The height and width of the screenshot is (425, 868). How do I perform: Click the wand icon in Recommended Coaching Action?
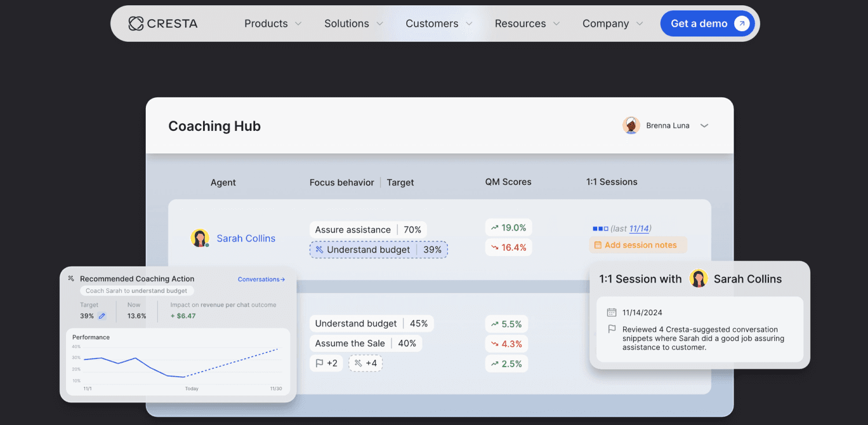coord(71,279)
